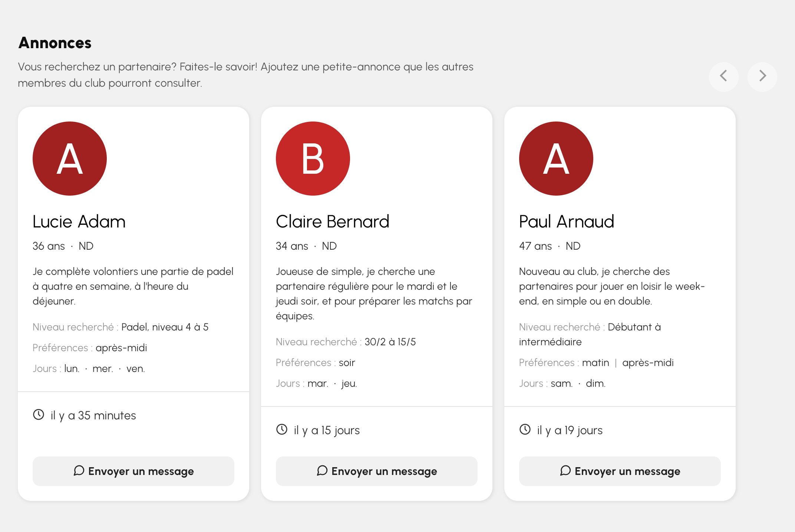The width and height of the screenshot is (795, 532).
Task: Click 'il y a 15 jours' timestamp
Action: [327, 430]
